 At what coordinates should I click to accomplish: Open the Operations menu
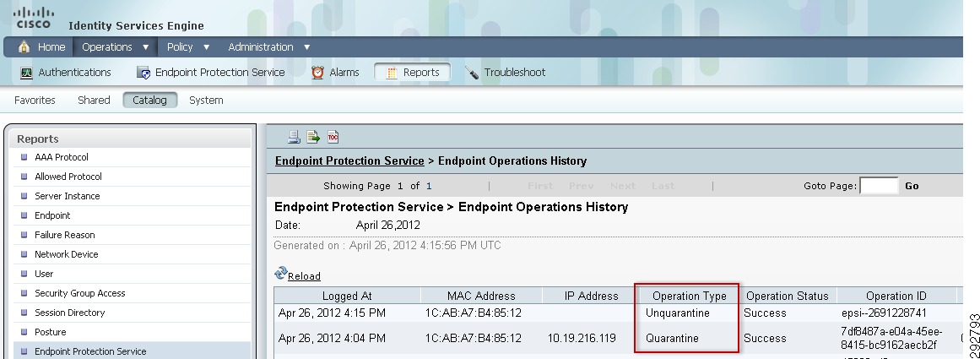(x=107, y=47)
